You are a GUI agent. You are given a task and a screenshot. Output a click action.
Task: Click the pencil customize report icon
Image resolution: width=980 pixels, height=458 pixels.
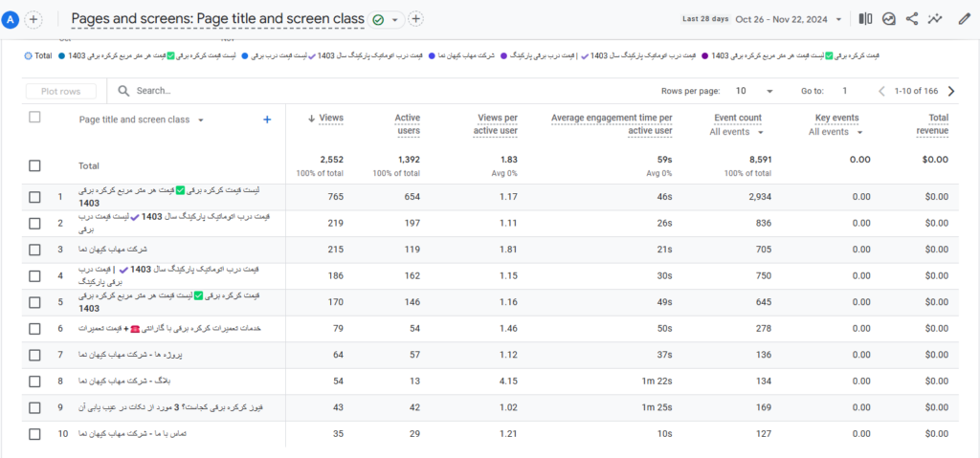[x=965, y=19]
